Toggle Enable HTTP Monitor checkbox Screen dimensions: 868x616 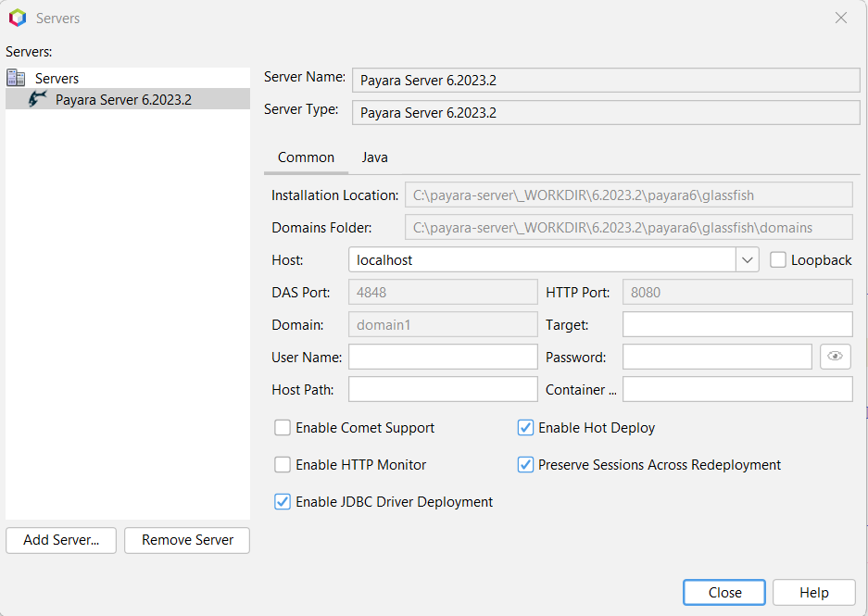tap(283, 465)
